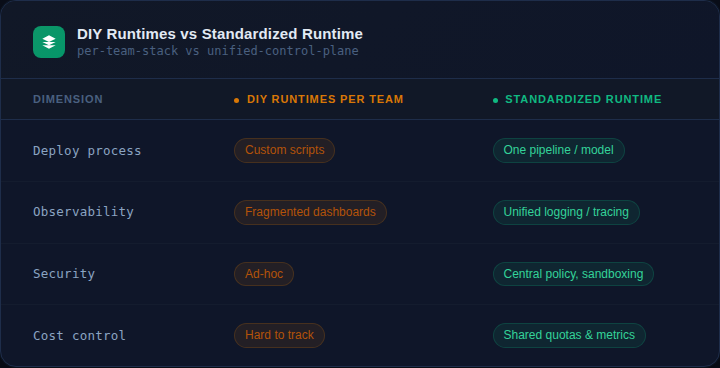Select the Fragmented dashboards tag

tap(310, 212)
